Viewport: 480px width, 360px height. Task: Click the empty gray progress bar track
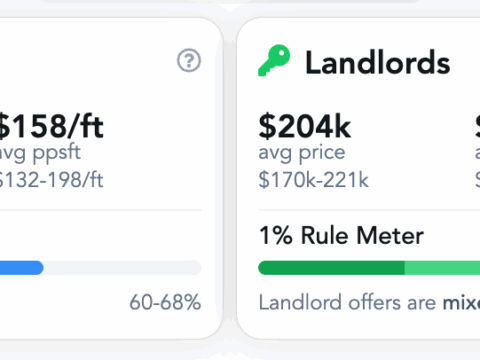[123, 268]
